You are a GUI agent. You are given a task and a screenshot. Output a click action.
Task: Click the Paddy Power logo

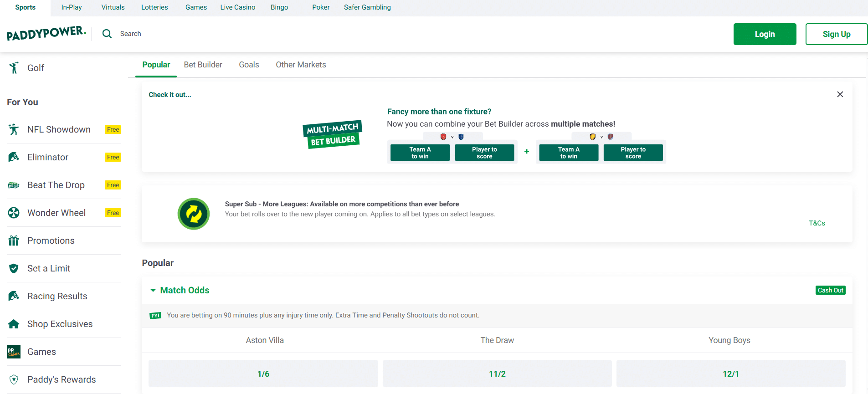tap(46, 33)
